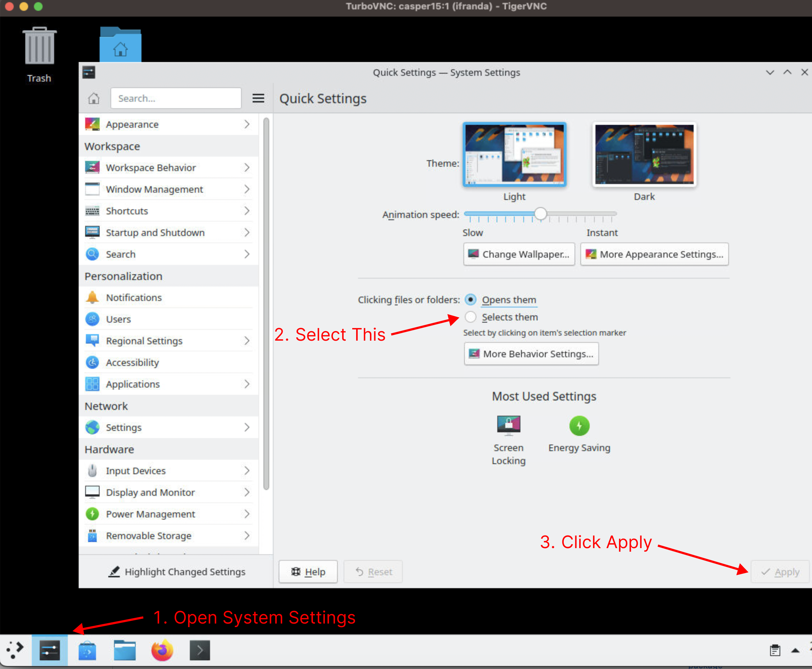812x669 pixels.
Task: Click the animation speed slider handle
Action: [540, 214]
